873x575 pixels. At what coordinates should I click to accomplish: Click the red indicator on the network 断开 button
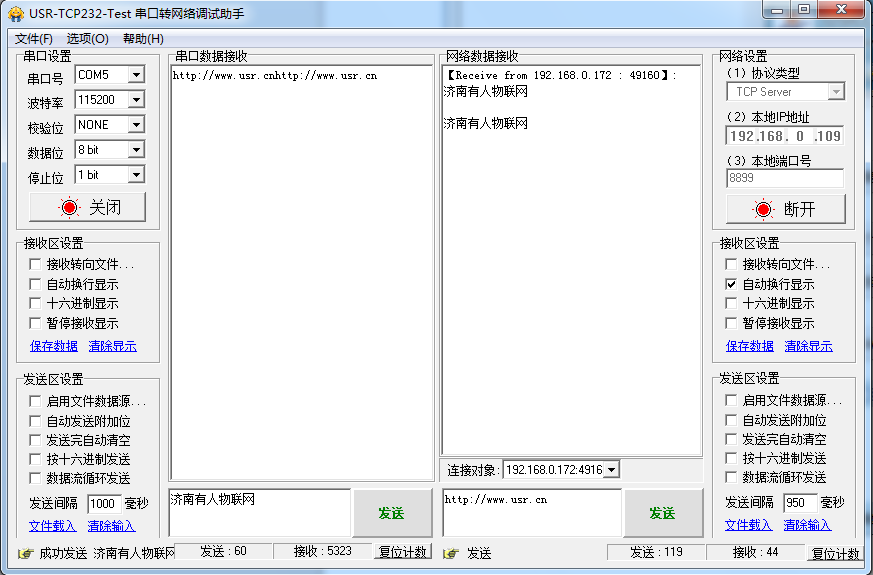coord(764,210)
